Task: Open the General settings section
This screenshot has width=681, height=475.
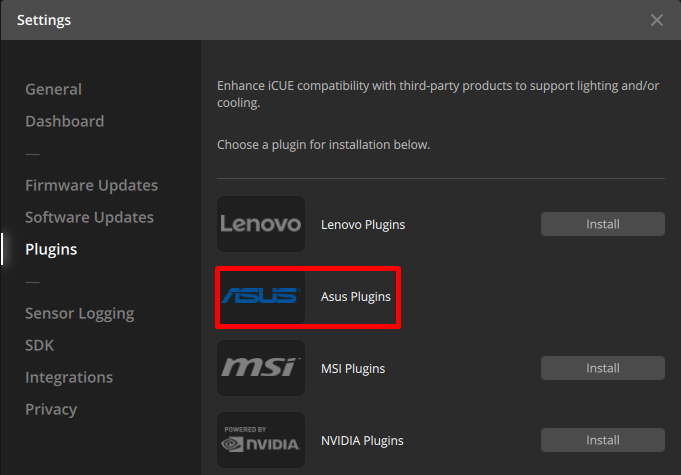Action: point(53,89)
